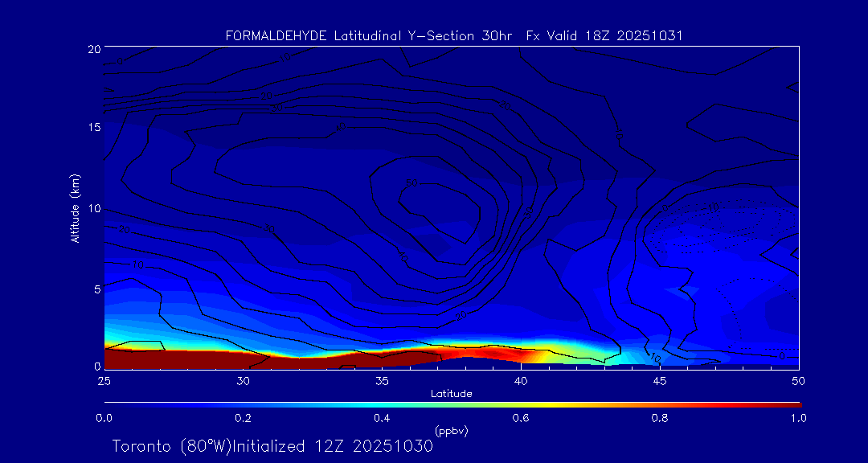Click latitude tick label 35

click(x=382, y=379)
